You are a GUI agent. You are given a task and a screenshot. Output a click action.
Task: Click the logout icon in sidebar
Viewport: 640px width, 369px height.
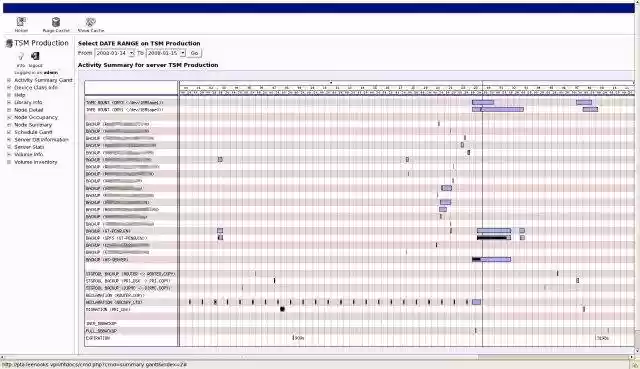36,56
